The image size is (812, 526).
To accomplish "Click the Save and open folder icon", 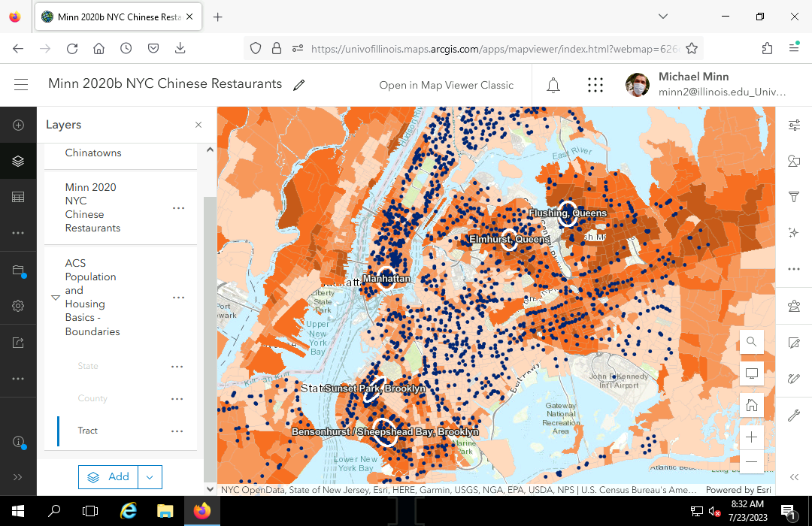I will coord(18,271).
